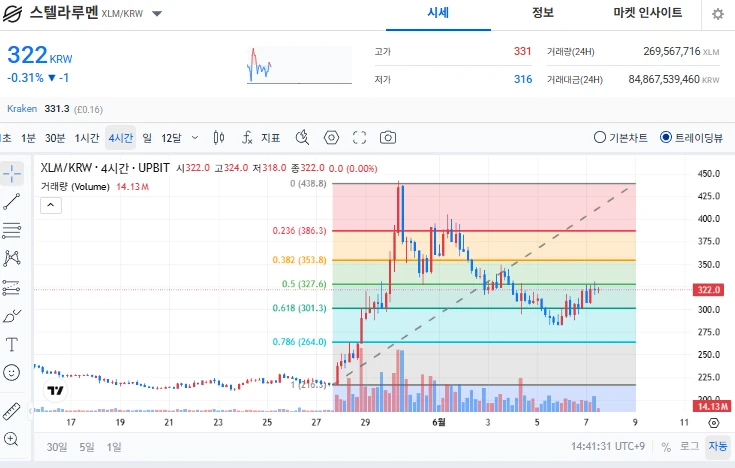The image size is (735, 468).
Task: Click the 고가 331 high price value
Action: [x=522, y=51]
